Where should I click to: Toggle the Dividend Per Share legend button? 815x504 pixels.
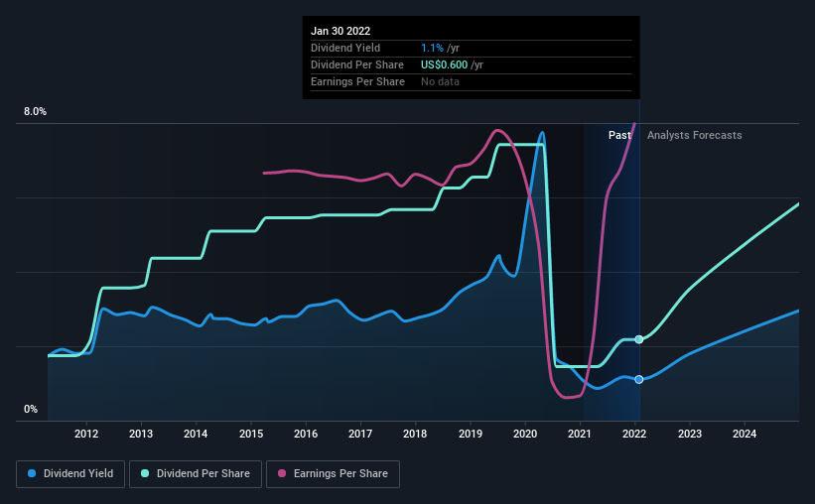pos(196,474)
